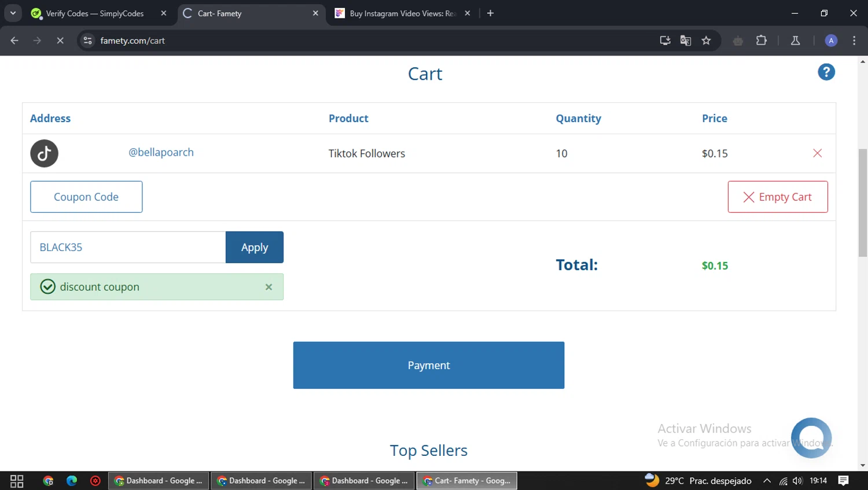868x490 pixels.
Task: Open the tab search dropdown arrow
Action: click(x=13, y=13)
